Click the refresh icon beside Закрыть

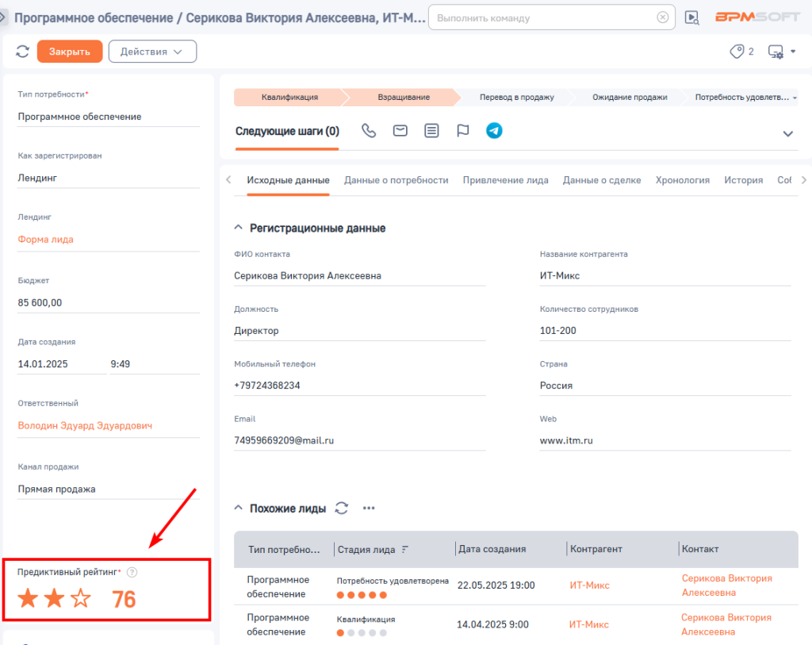coord(22,52)
